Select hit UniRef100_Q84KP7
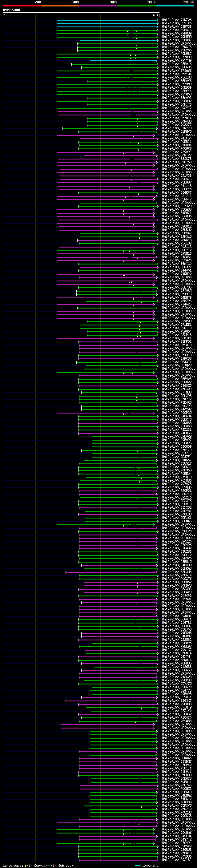The image size is (197, 868). (176, 193)
